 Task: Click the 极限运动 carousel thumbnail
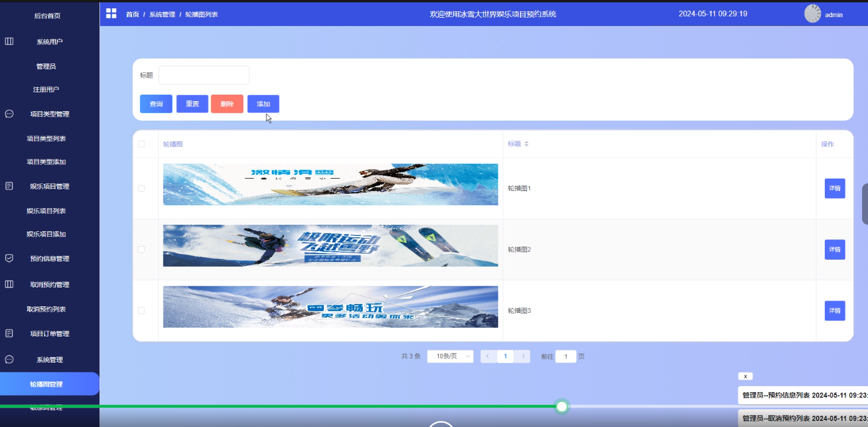(330, 245)
